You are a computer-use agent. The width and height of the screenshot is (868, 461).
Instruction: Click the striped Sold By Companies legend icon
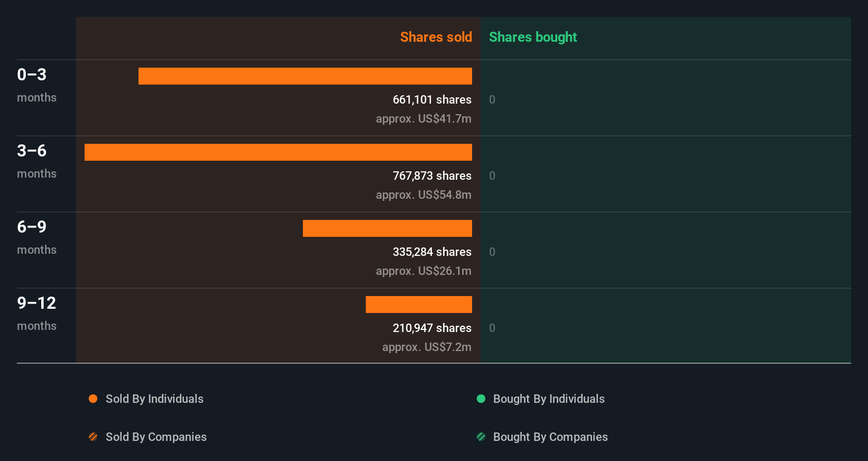(x=93, y=437)
